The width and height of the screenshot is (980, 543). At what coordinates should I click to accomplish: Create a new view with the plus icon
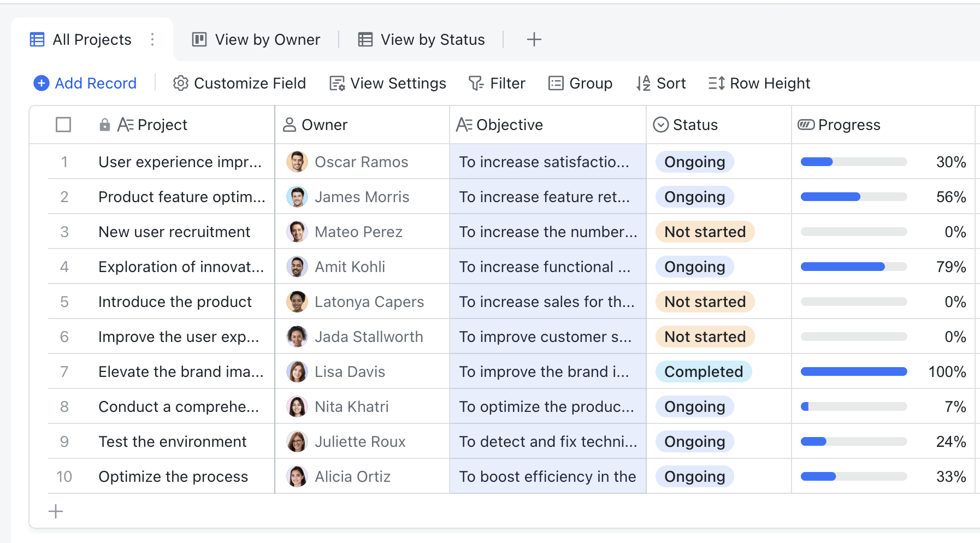coord(534,39)
